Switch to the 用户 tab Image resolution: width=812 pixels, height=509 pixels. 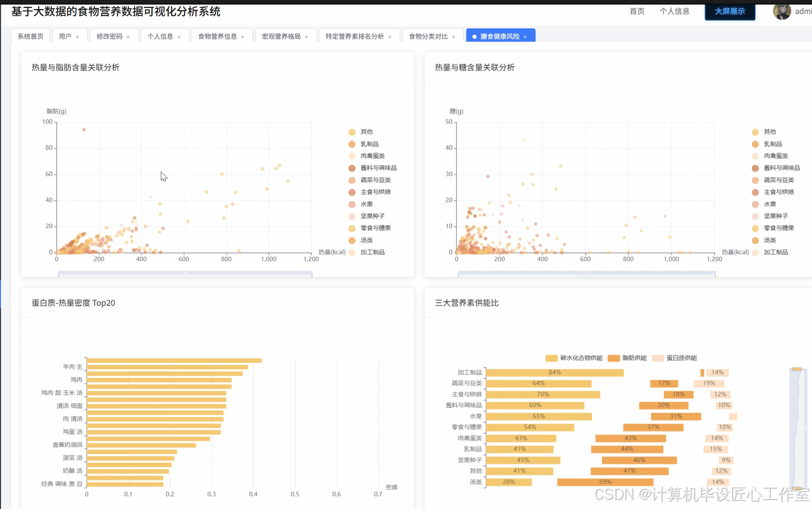tap(65, 36)
